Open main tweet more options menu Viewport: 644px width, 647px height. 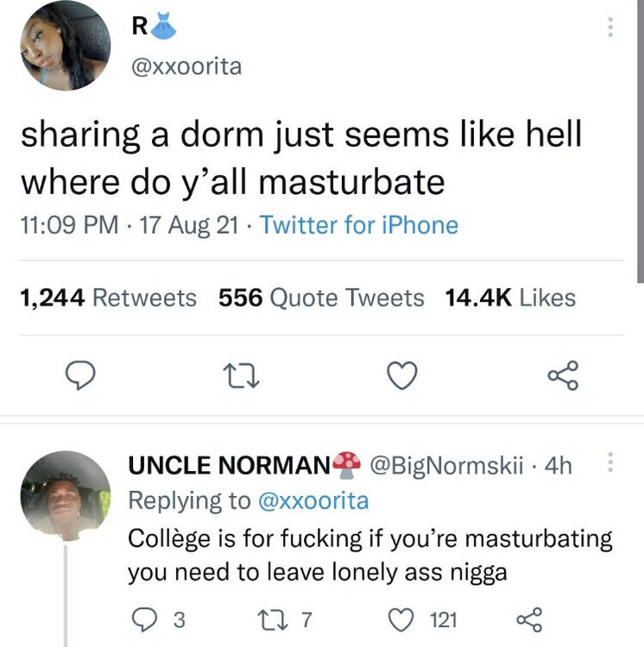click(610, 28)
